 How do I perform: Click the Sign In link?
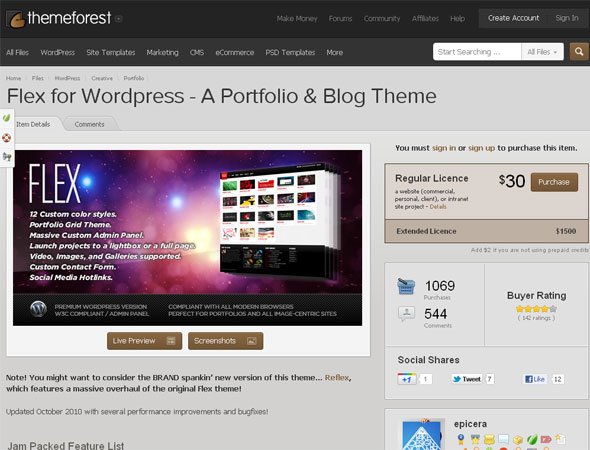pos(567,18)
